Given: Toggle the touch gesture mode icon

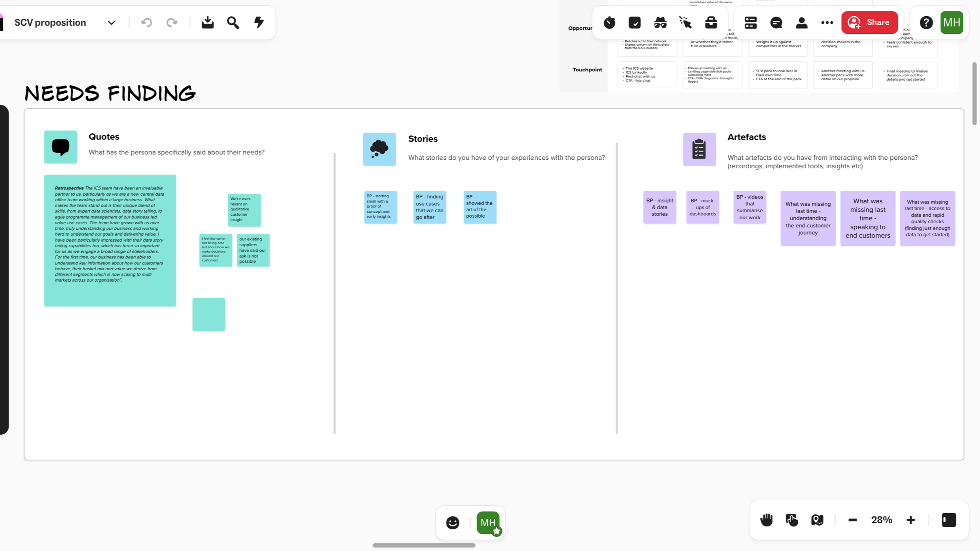Looking at the screenshot, I should point(792,520).
